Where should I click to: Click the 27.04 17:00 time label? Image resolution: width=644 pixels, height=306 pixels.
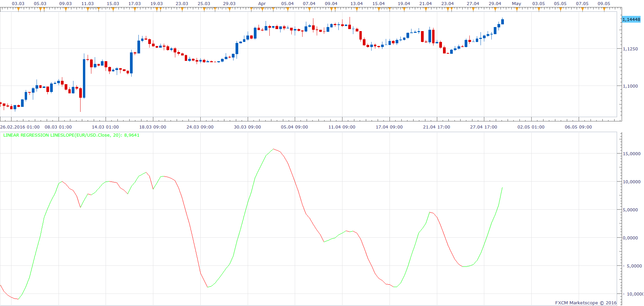(x=484, y=127)
